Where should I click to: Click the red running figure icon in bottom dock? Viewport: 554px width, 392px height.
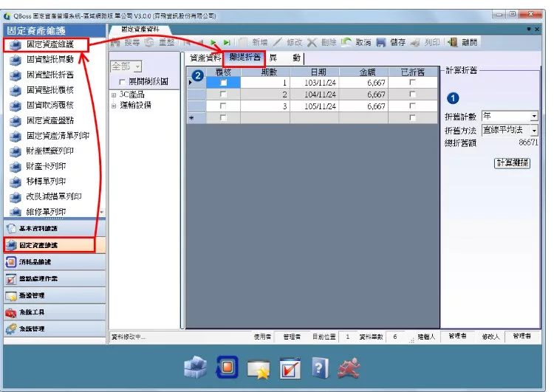point(349,367)
